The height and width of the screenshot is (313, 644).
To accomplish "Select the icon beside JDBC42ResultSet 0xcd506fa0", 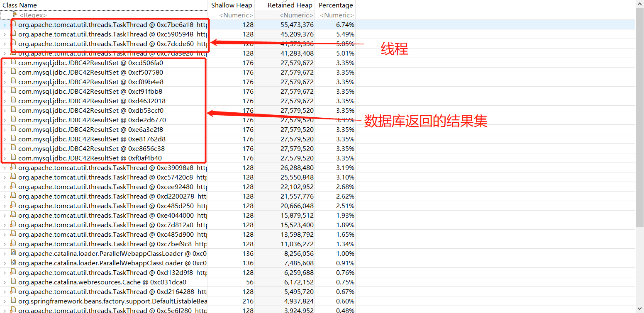I will point(13,63).
